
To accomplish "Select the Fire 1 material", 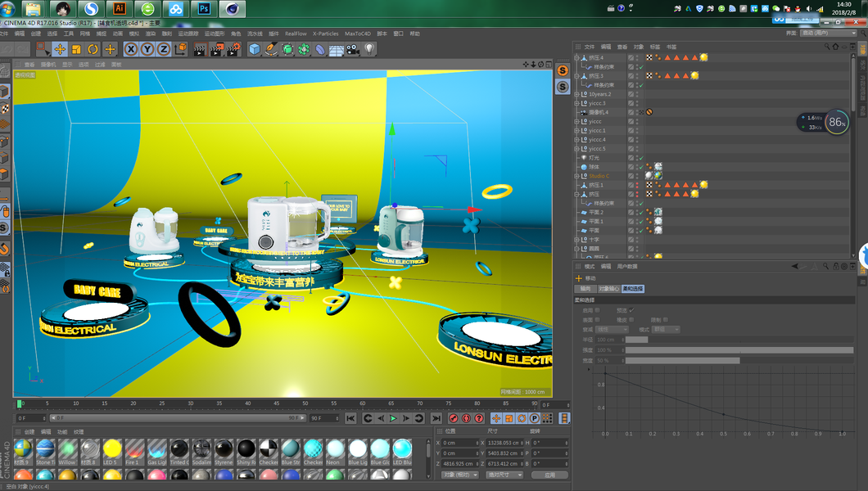I will pos(134,452).
